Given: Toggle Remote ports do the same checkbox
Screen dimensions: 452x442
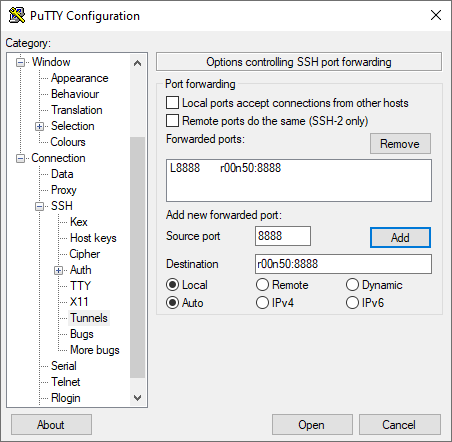Looking at the screenshot, I should 172,121.
